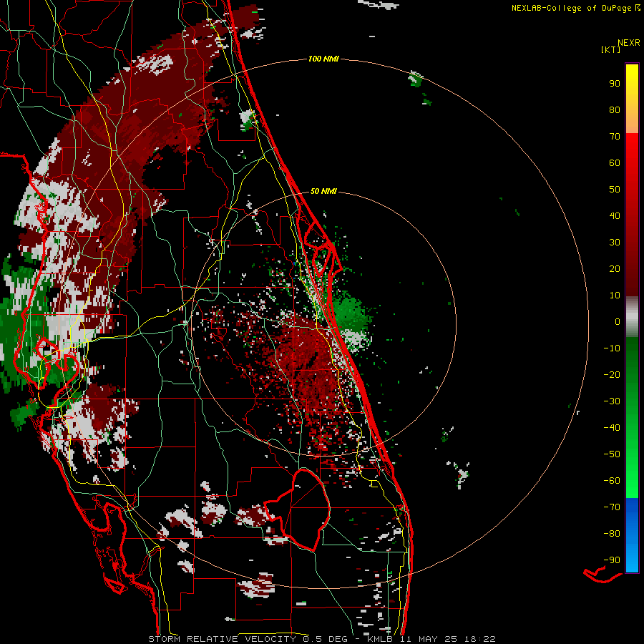The width and height of the screenshot is (644, 644).
Task: Click inside the Lake Okeechobee outline
Action: click(309, 509)
